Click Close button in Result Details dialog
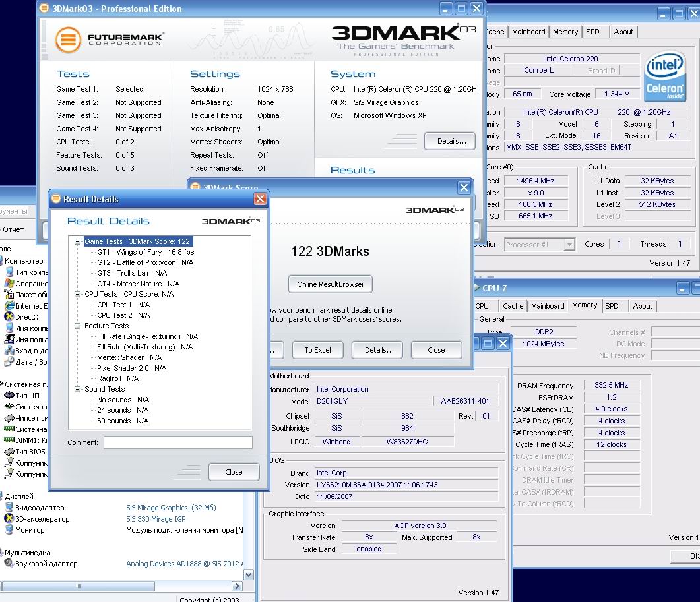Viewport: 700px width, 602px height. tap(234, 471)
